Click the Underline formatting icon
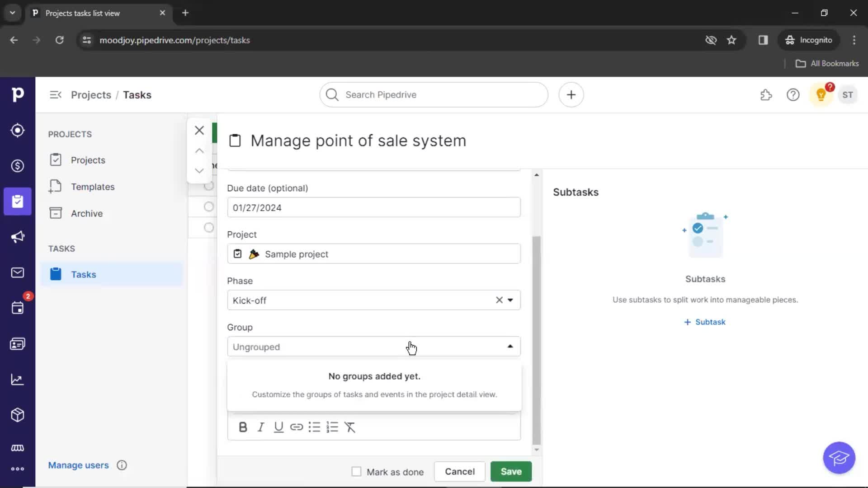Image resolution: width=868 pixels, height=488 pixels. (278, 427)
